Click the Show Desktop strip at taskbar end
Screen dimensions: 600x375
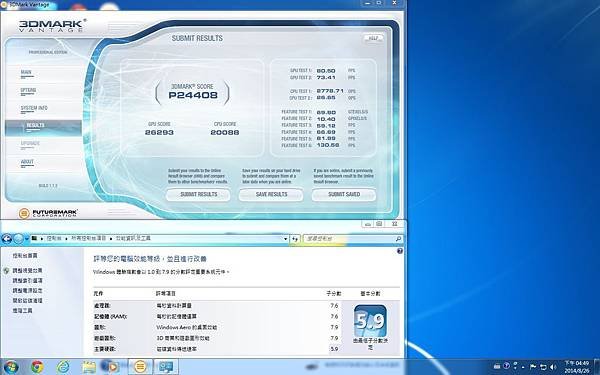(x=597, y=367)
